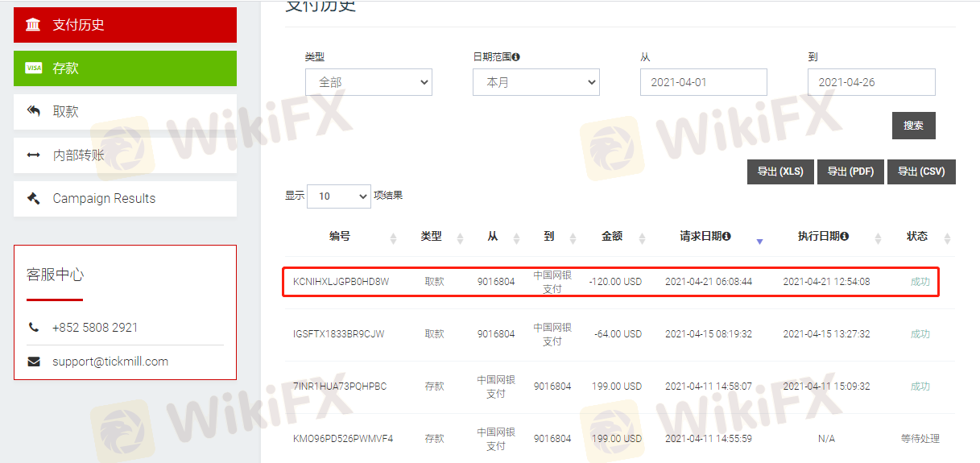Click phone number +852 5808 2921
The height and width of the screenshot is (463, 980).
(95, 328)
